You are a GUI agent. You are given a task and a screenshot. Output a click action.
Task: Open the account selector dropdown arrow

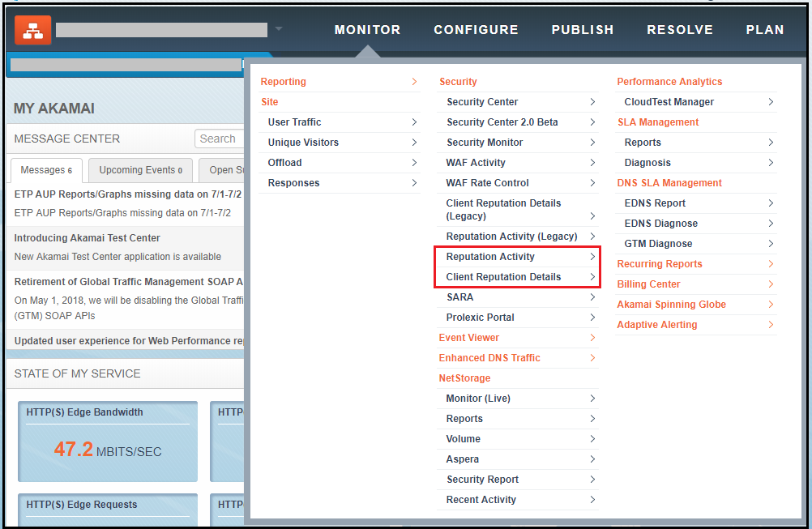point(278,29)
